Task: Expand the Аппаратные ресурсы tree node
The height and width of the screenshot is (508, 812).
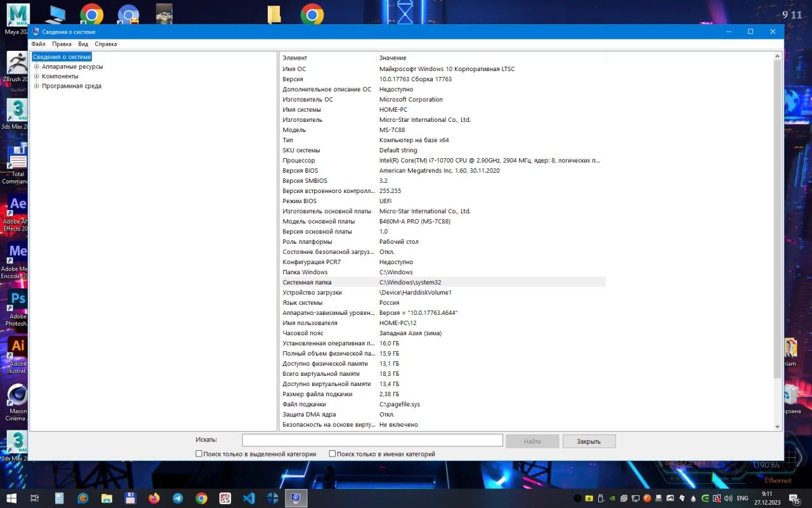Action: pyautogui.click(x=37, y=67)
